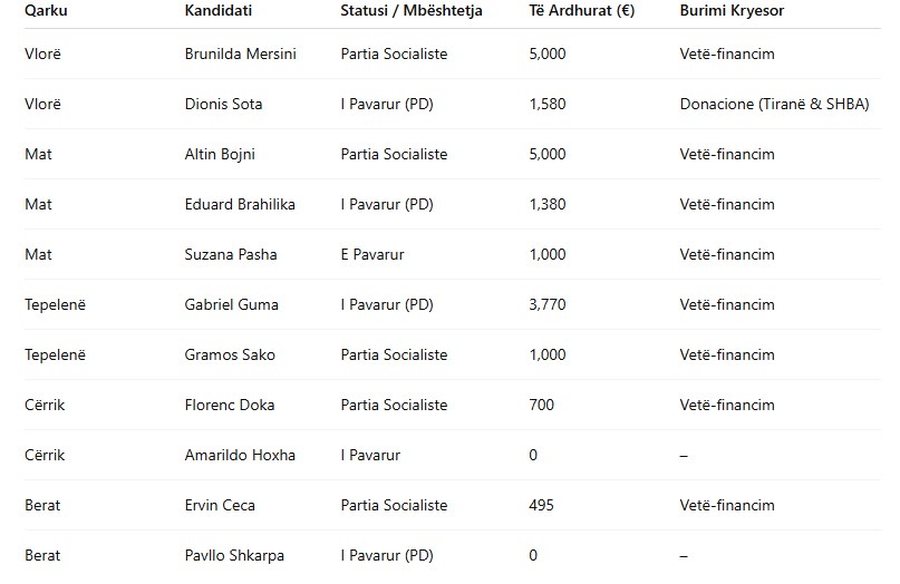This screenshot has width=900, height=584.
Task: Click the Donacione (Tiranë & SHBA) cell
Action: 774,104
